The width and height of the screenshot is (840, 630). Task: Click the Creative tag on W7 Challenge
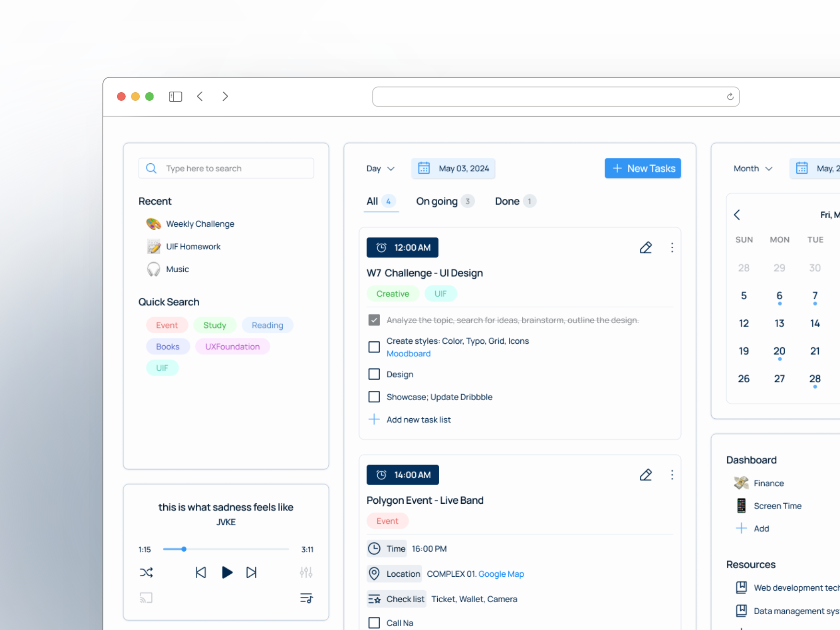(393, 293)
